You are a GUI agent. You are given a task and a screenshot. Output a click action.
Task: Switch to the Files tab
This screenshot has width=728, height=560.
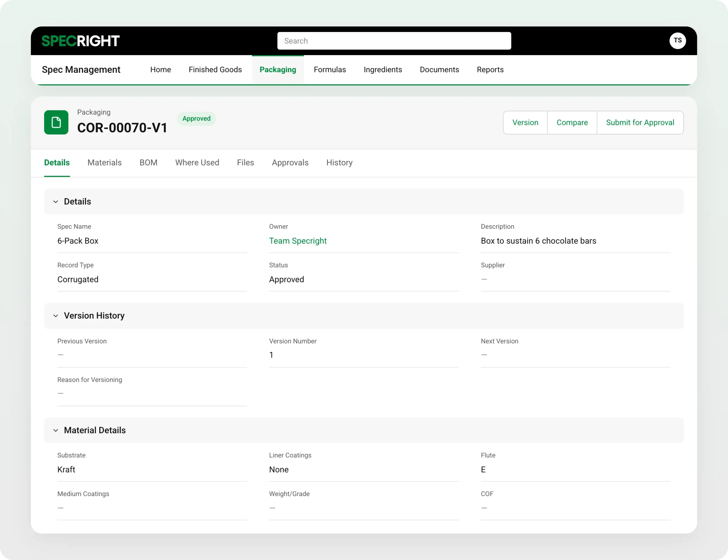[x=245, y=163]
